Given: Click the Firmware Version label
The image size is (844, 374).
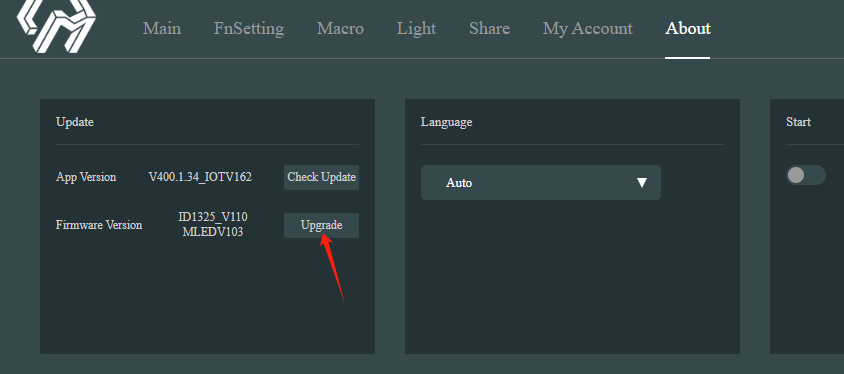Looking at the screenshot, I should (99, 225).
